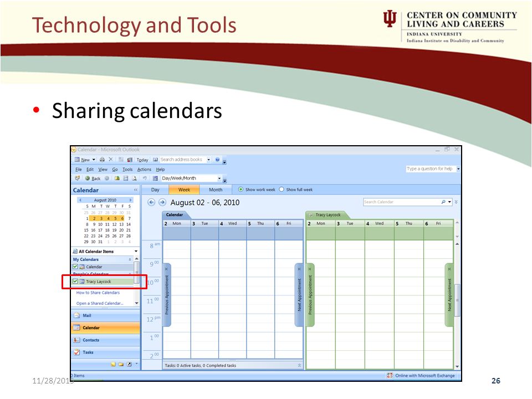Click the Delete X icon in toolbar
This screenshot has height=399, width=532.
pos(111,160)
